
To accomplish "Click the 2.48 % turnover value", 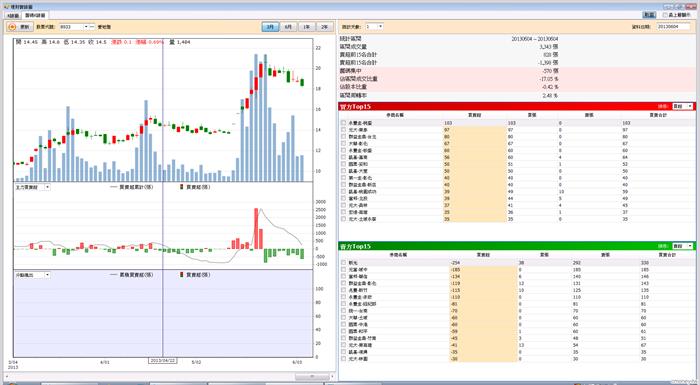I will [550, 95].
